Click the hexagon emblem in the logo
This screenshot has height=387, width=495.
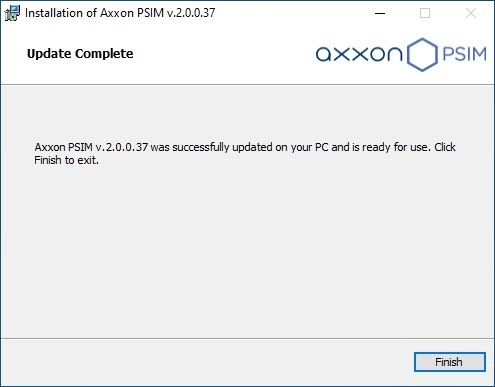pos(422,54)
